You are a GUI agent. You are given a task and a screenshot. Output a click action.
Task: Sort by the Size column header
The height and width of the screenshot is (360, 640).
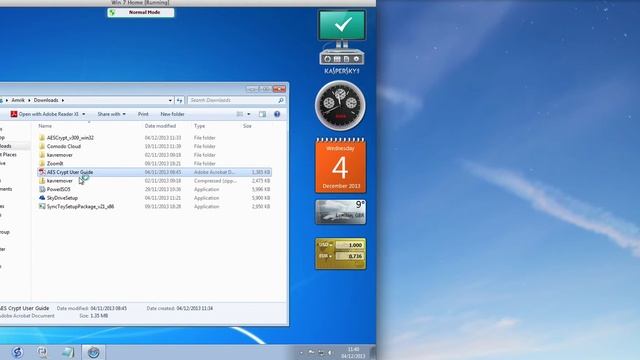pos(247,126)
